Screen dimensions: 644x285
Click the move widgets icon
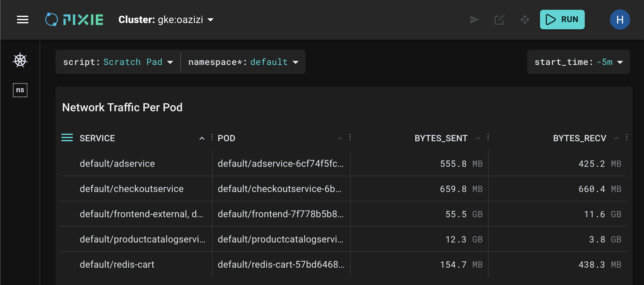[x=525, y=20]
